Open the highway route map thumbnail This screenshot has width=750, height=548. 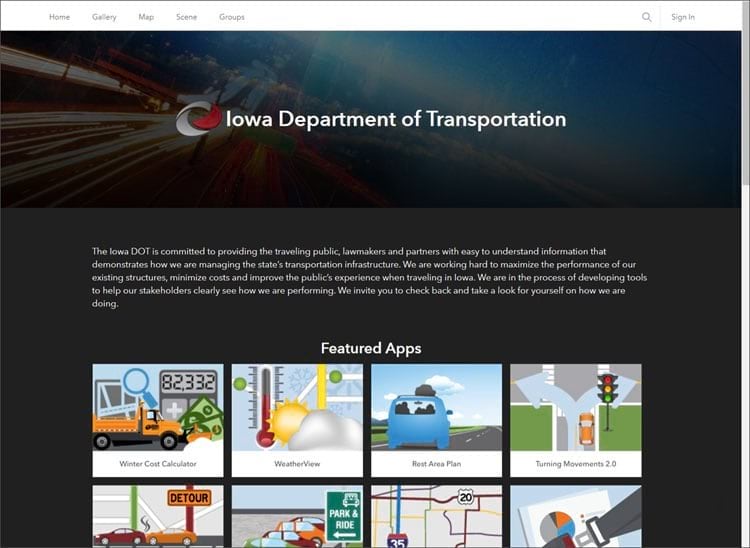tap(436, 516)
